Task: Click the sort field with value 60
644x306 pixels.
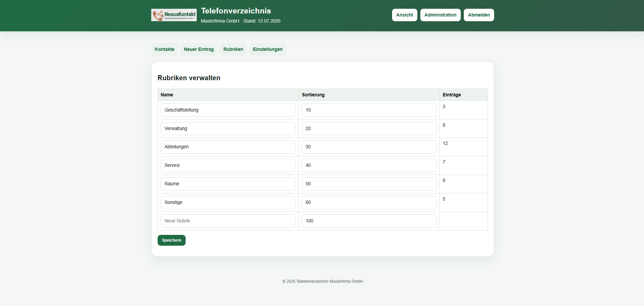Action: tap(369, 203)
